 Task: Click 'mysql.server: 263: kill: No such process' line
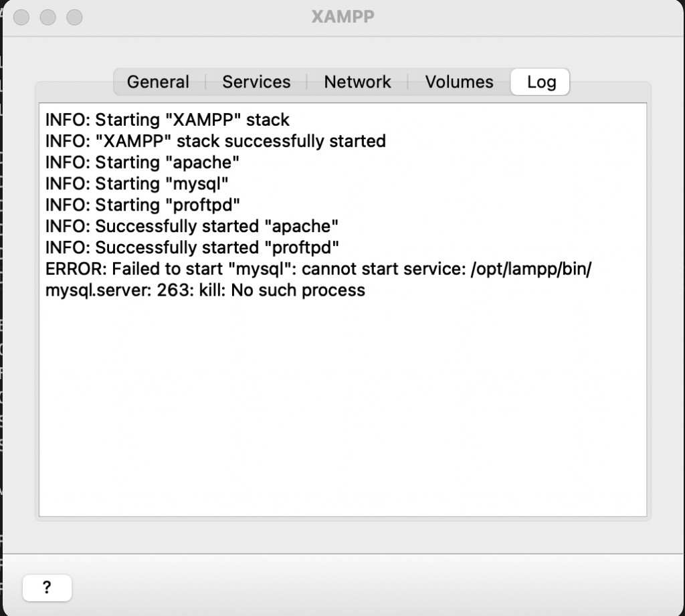point(205,290)
